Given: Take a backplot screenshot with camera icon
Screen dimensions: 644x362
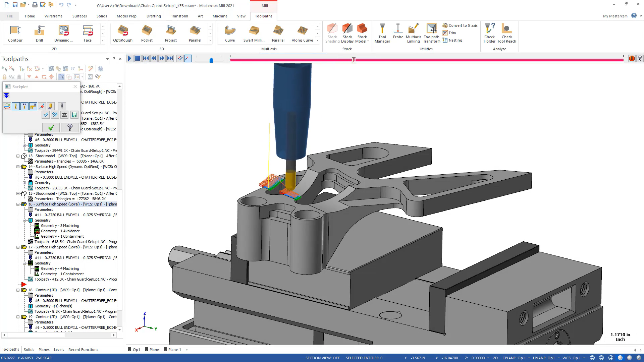Looking at the screenshot, I should (64, 115).
